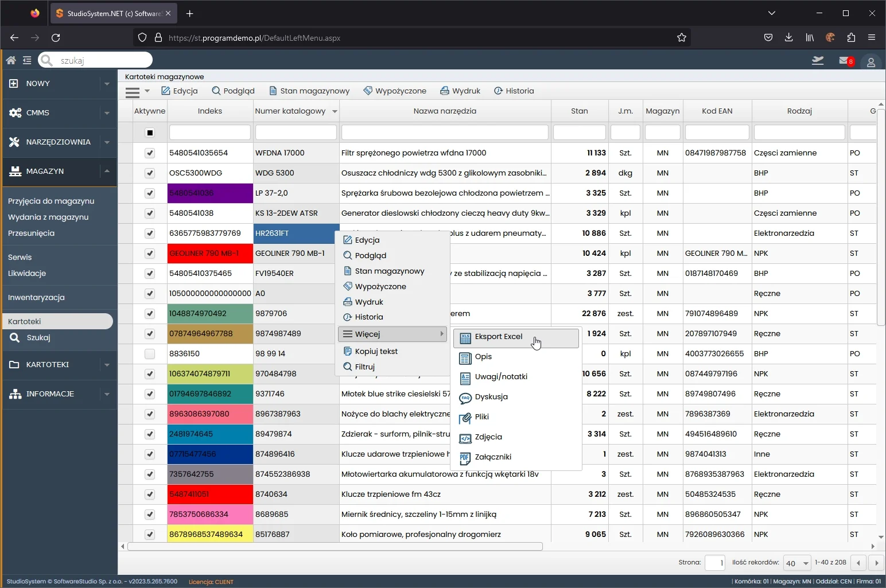Open the mail notifications icon
Image resolution: width=886 pixels, height=588 pixels.
pyautogui.click(x=845, y=61)
